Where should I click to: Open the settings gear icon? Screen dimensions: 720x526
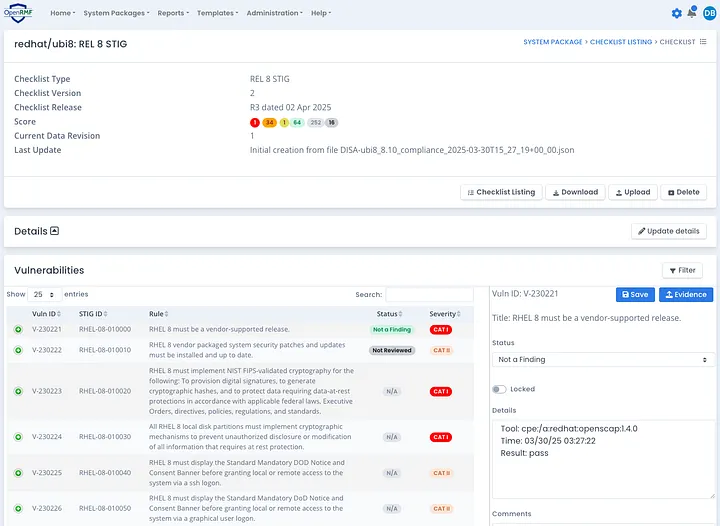coord(676,13)
